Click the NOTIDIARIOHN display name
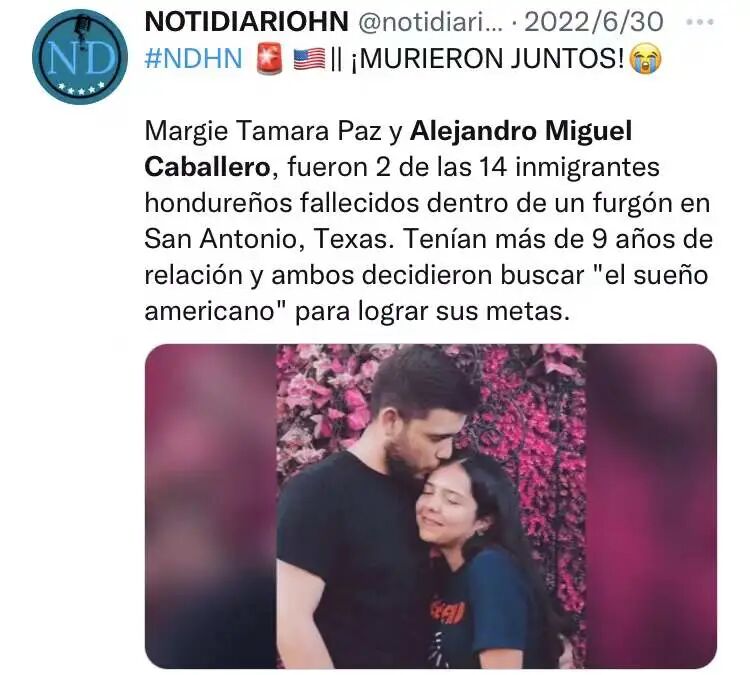This screenshot has height=675, width=750. 246,22
